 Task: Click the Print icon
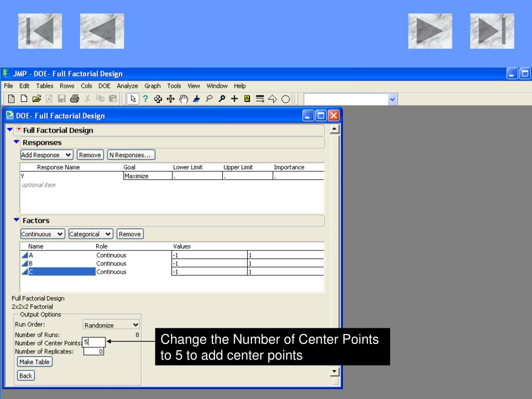pos(75,99)
